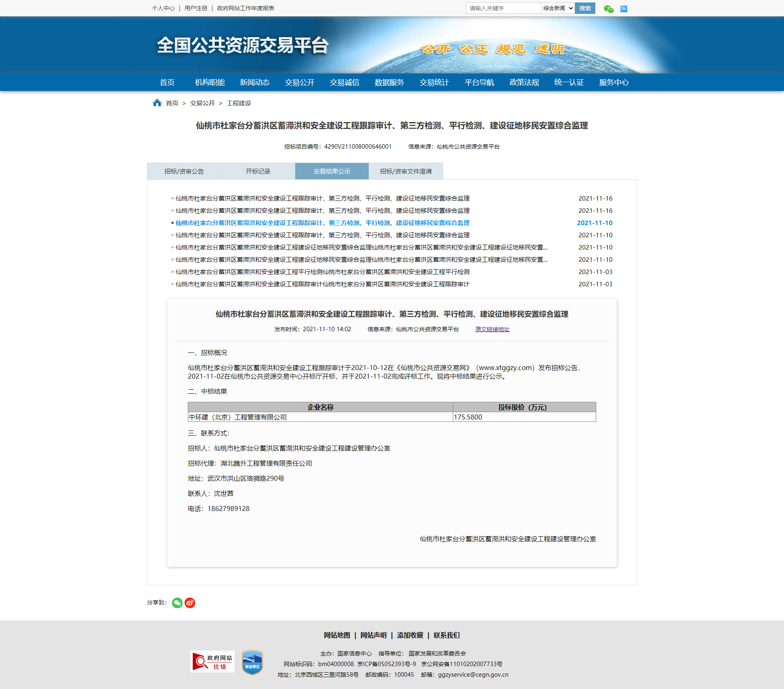Select the project number 4290V211008000646001

tap(358, 146)
